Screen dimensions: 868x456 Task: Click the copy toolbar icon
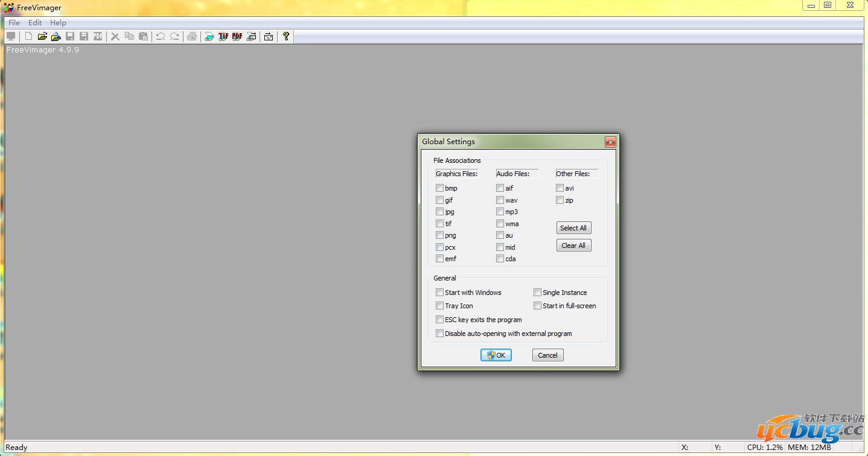(129, 36)
